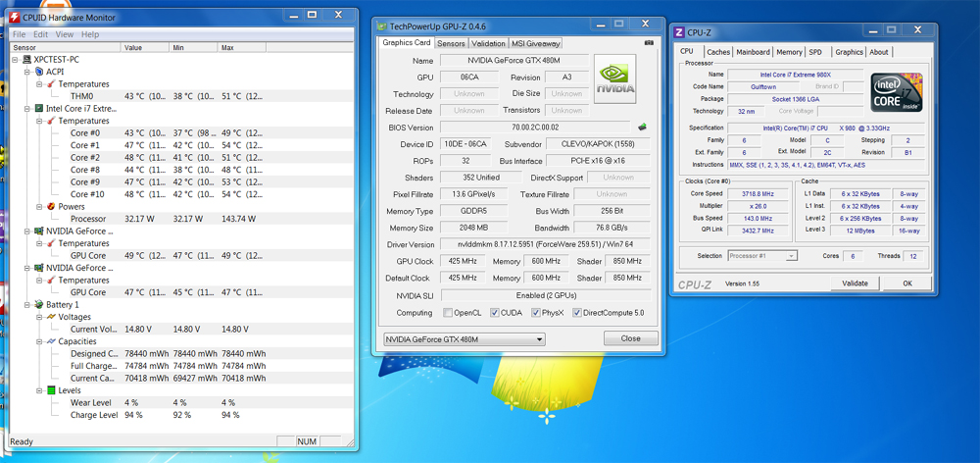Click the Voltages waveform icon under Battery 1

click(x=51, y=317)
